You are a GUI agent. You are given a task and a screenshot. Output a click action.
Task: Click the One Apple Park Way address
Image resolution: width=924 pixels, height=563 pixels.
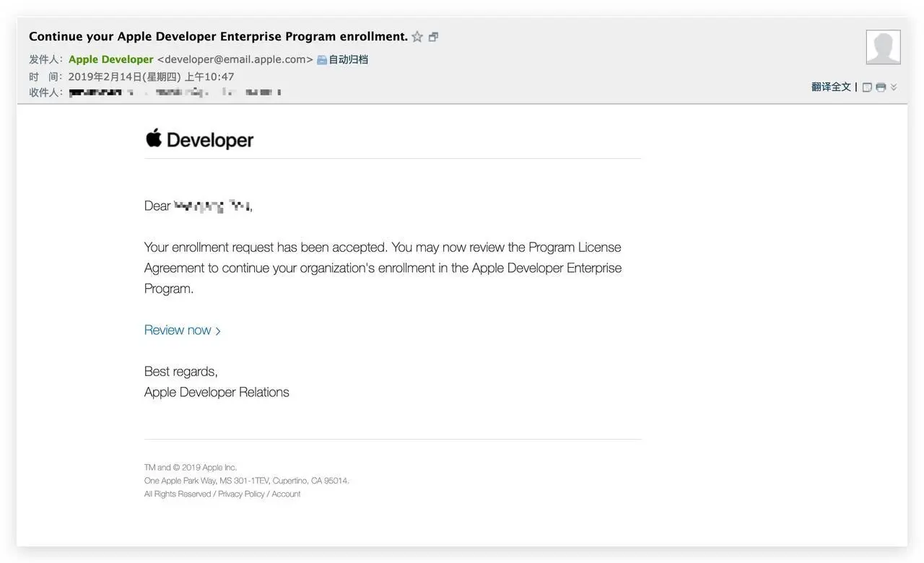pyautogui.click(x=247, y=481)
